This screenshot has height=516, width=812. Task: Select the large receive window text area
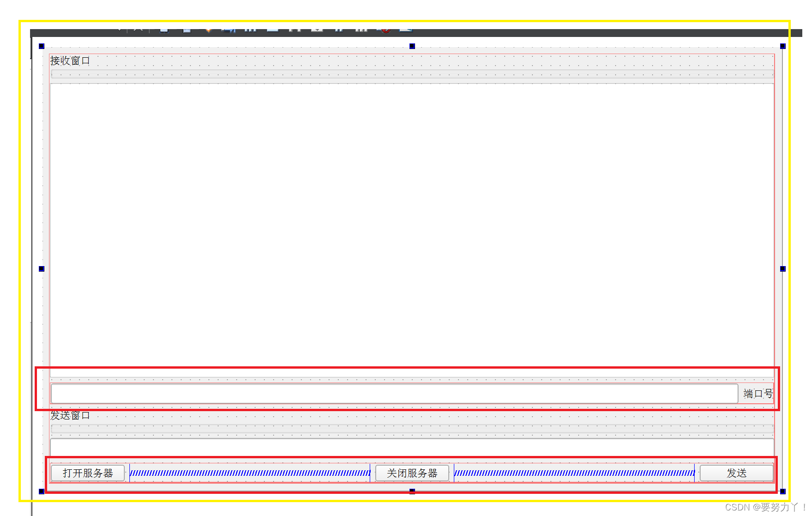[412, 230]
